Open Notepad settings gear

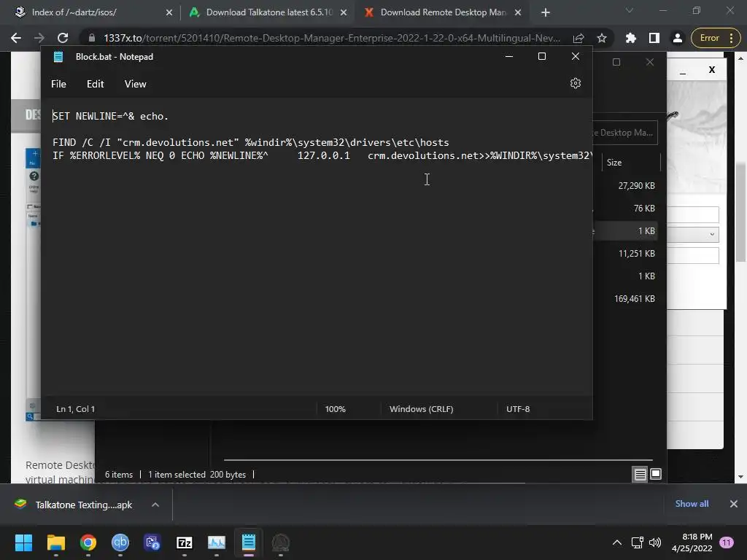pyautogui.click(x=575, y=83)
